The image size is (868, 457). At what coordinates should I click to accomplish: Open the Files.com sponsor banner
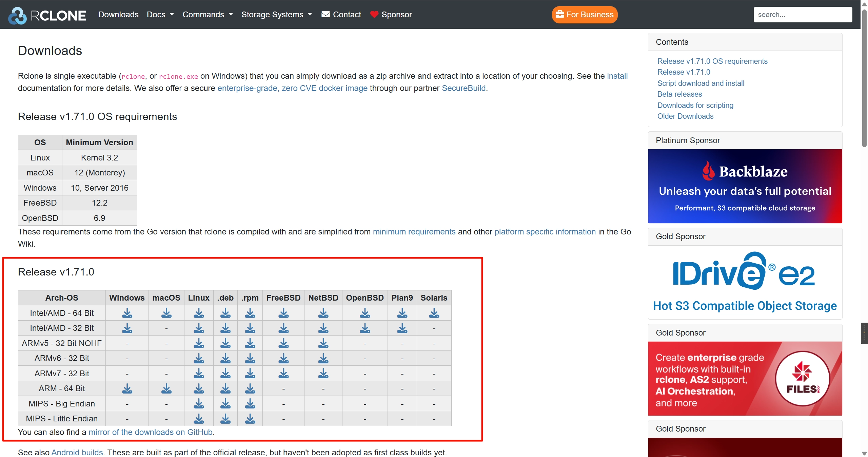745,379
